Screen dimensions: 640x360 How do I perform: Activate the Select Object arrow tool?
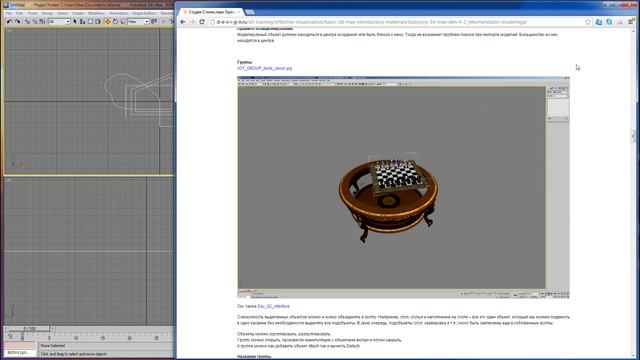coord(75,22)
